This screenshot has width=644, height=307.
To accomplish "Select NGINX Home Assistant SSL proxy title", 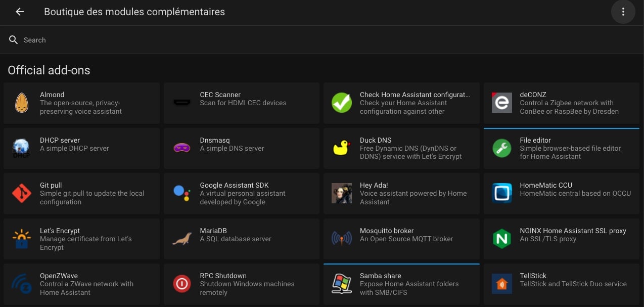I will (x=573, y=231).
